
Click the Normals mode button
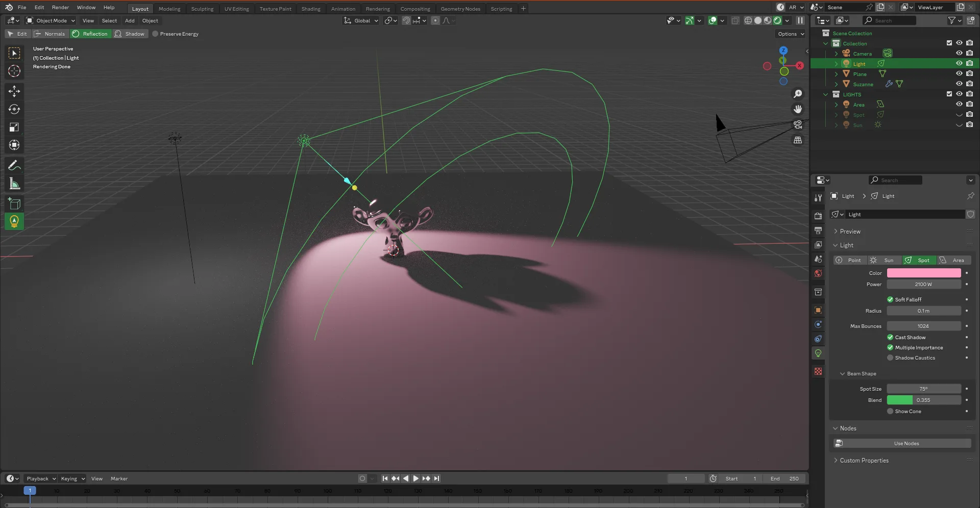tap(50, 34)
